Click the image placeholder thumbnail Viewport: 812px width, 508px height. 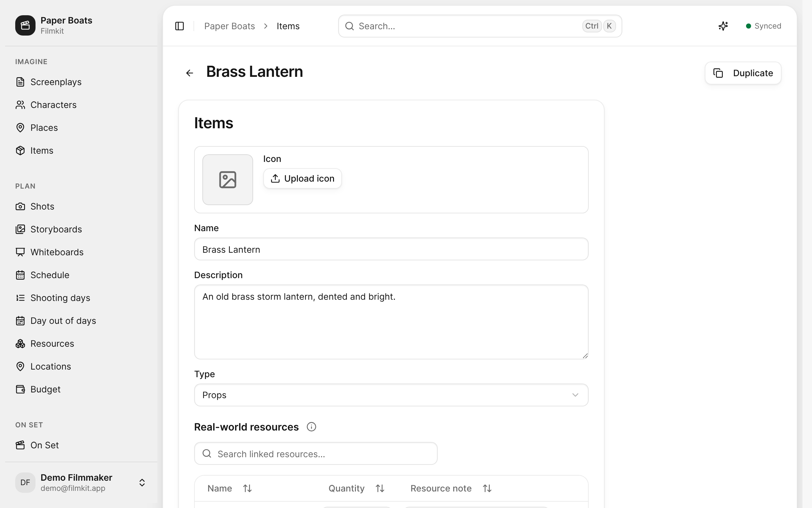coord(227,179)
